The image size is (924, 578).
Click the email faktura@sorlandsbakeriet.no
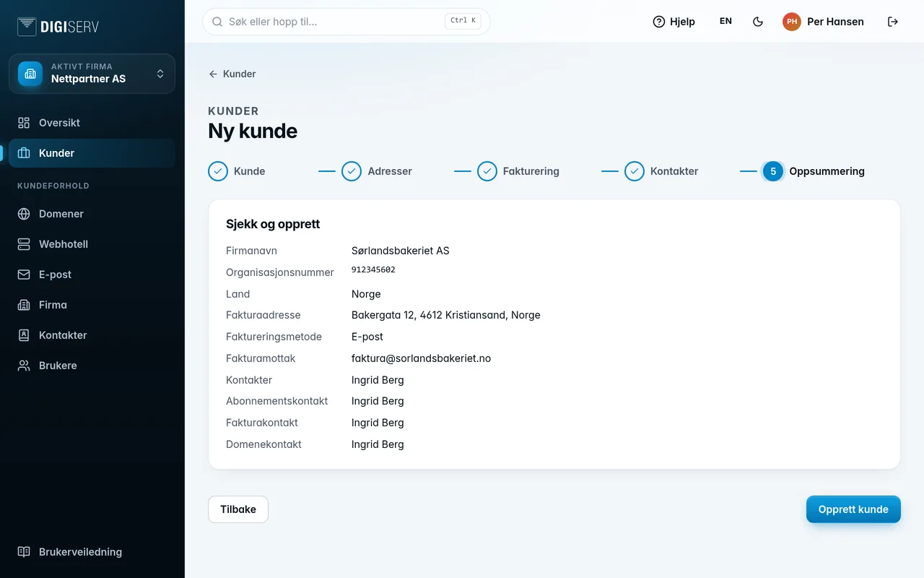coord(421,358)
